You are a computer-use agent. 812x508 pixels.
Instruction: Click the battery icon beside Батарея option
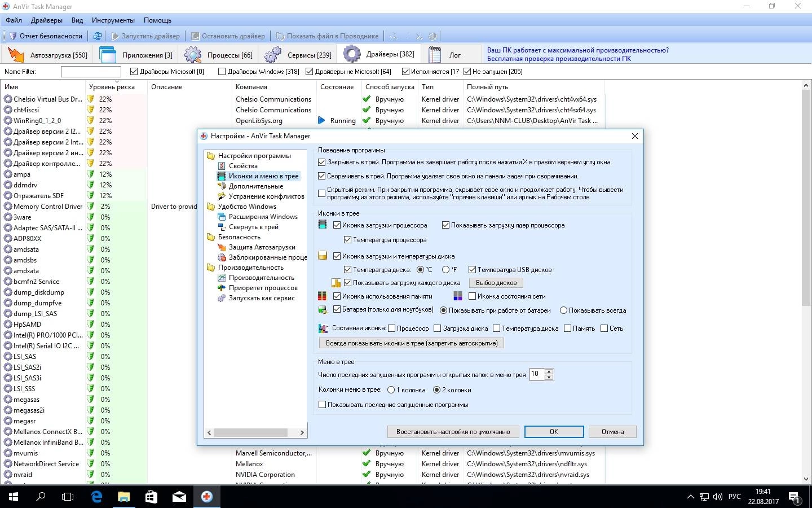323,310
